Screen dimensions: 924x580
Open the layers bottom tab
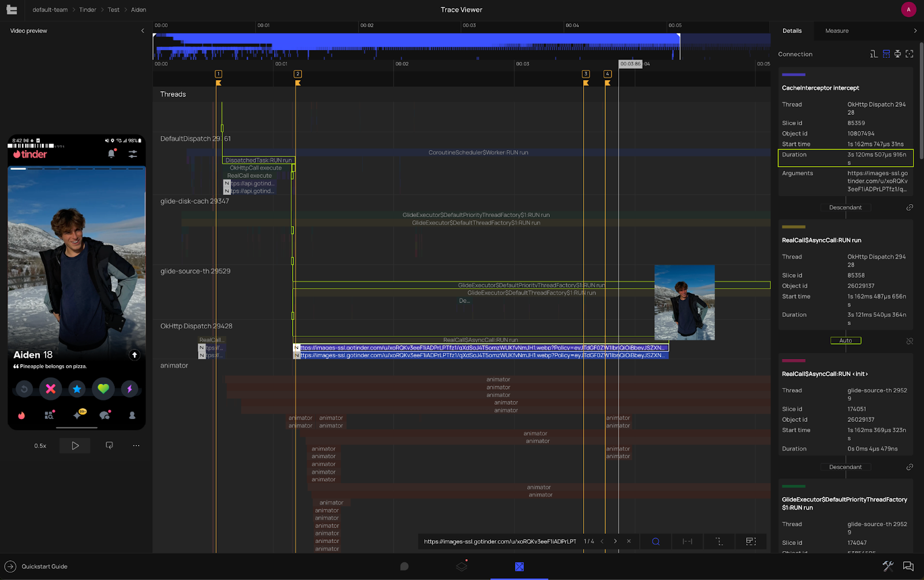[x=461, y=567]
